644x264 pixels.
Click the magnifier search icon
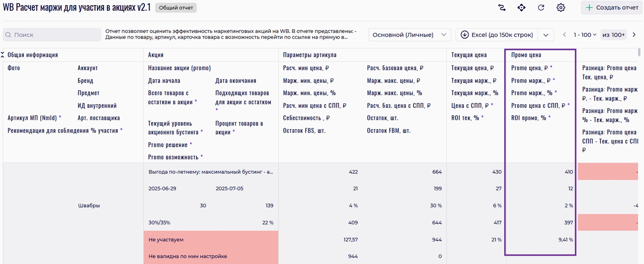tap(8, 35)
